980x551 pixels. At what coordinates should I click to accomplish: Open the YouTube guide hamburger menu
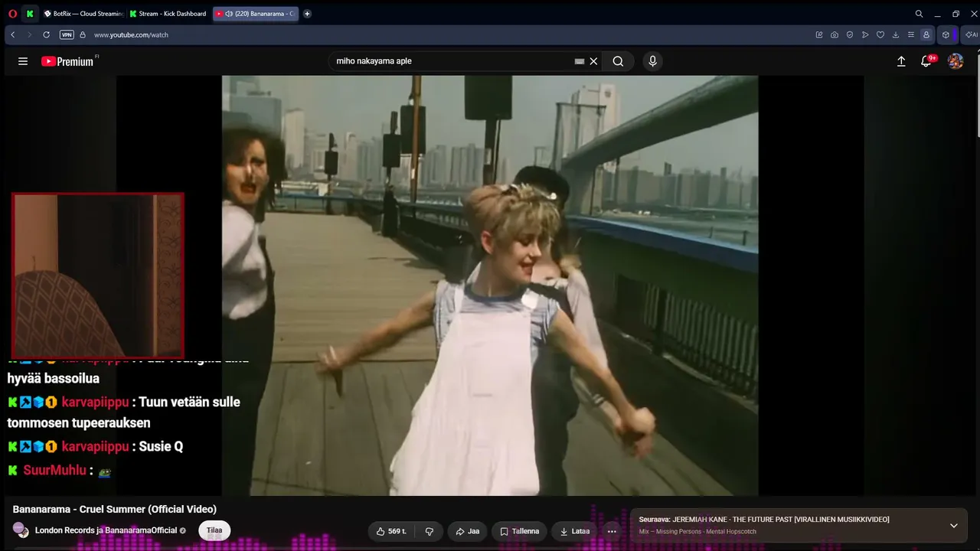(23, 61)
